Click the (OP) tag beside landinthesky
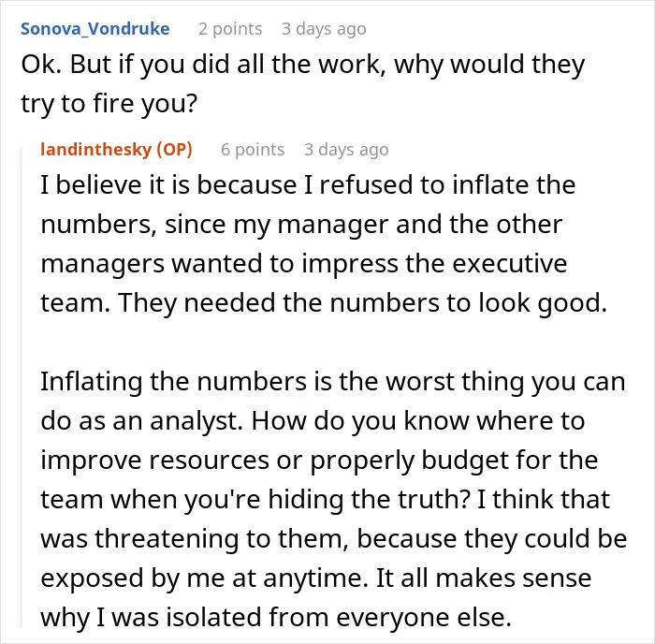655x644 pixels. coord(175,149)
